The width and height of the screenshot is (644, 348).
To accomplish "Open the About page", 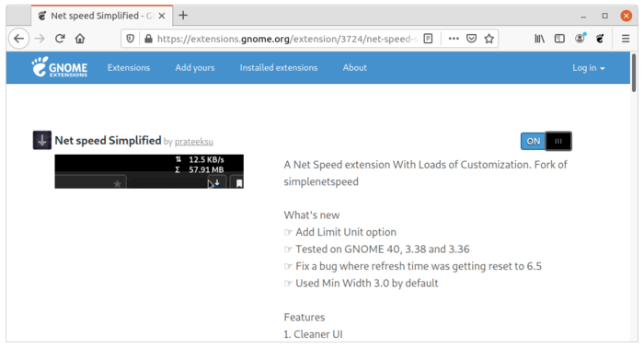I will [355, 68].
